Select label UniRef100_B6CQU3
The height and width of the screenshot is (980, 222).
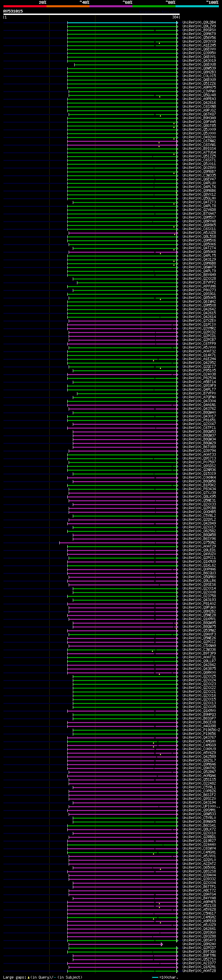pos(199,573)
